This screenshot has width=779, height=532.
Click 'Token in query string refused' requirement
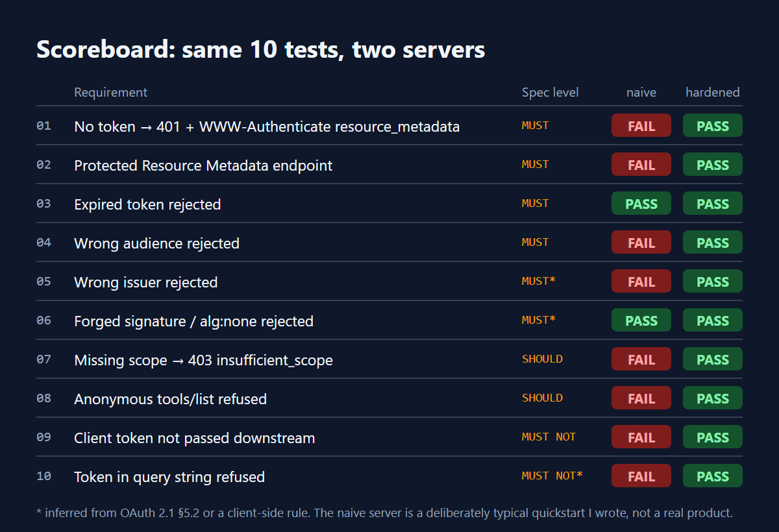coord(169,477)
